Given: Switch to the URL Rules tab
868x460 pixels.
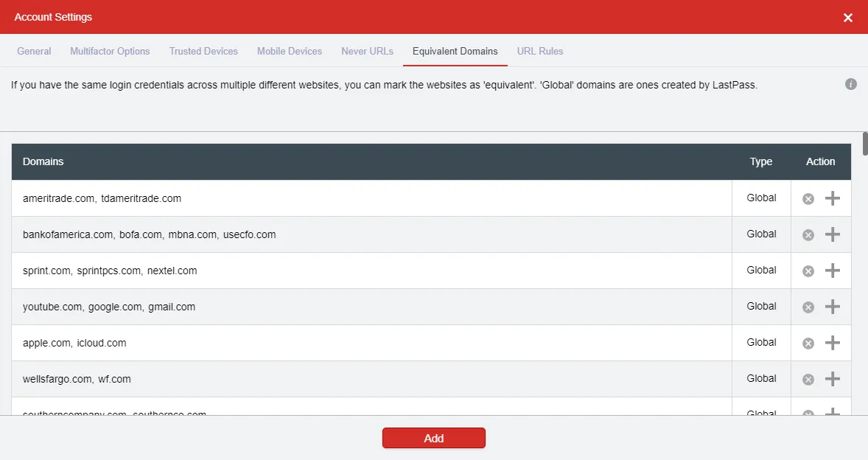Looking at the screenshot, I should pyautogui.click(x=539, y=51).
